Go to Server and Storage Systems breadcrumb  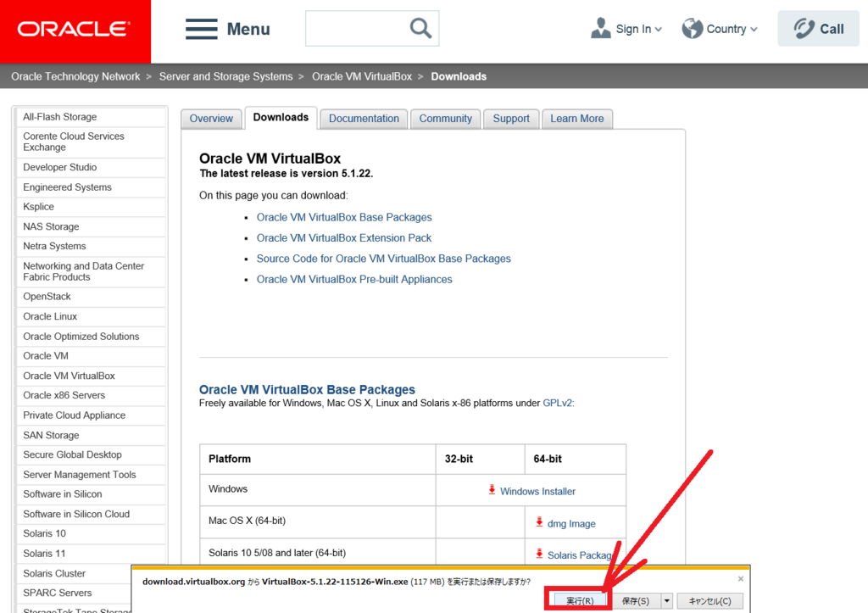(x=225, y=76)
